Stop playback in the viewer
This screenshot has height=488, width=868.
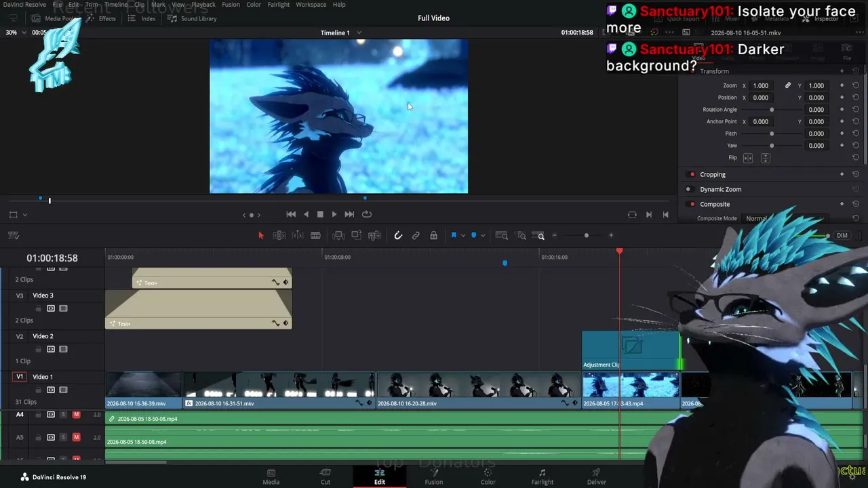pyautogui.click(x=320, y=214)
